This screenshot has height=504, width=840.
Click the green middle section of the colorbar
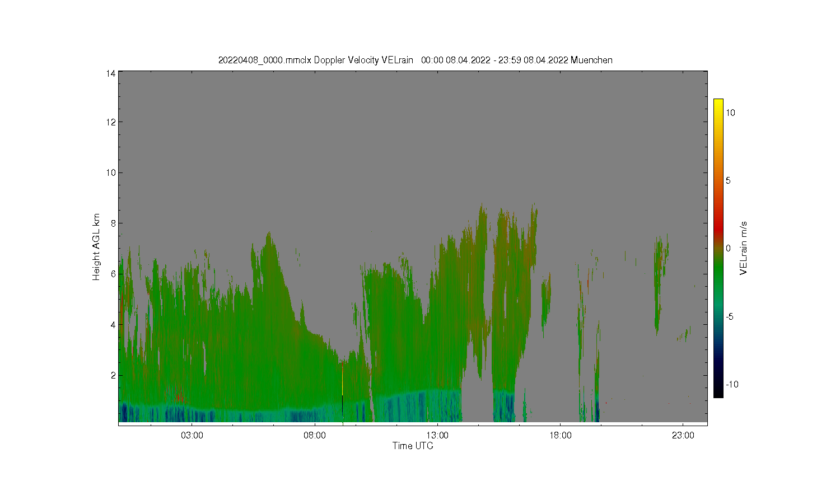718,269
